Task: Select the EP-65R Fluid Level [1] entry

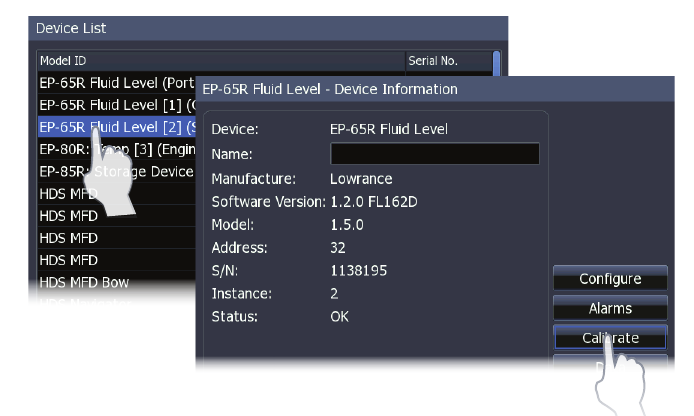Action: pyautogui.click(x=110, y=104)
